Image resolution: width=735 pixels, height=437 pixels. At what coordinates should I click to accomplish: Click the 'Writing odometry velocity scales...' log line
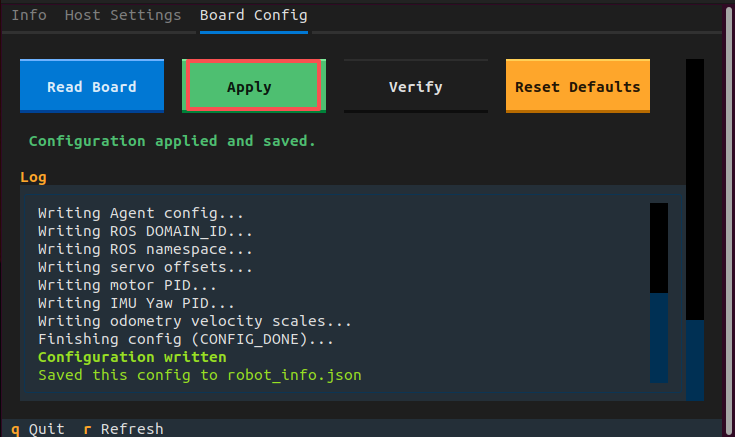(x=195, y=321)
